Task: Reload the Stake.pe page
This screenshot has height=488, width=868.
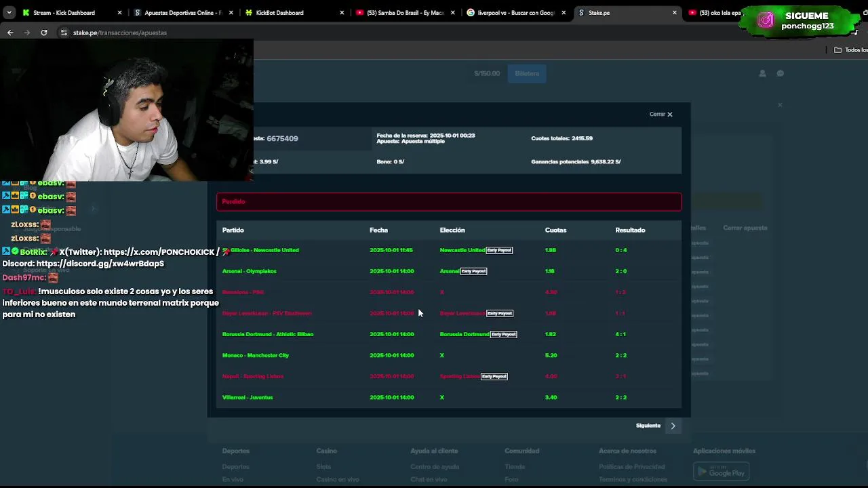Action: pos(44,33)
